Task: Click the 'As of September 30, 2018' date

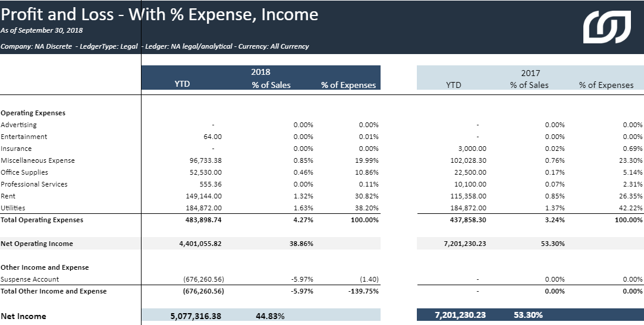Action: click(42, 30)
